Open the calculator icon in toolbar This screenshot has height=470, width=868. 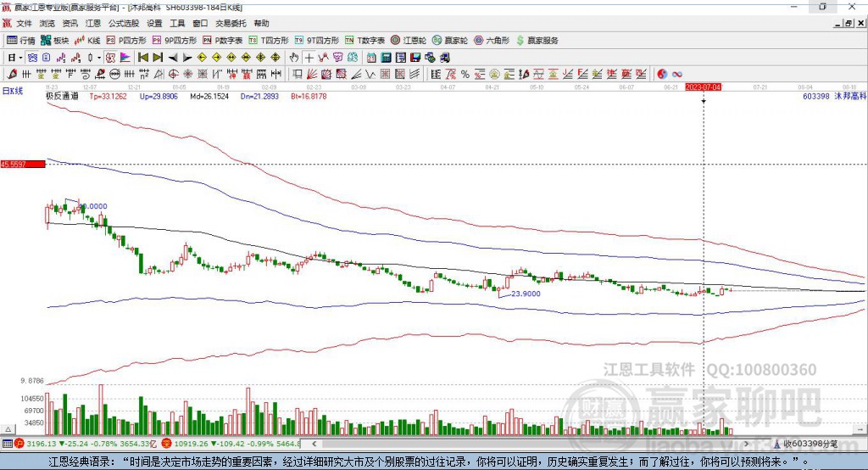[x=386, y=57]
